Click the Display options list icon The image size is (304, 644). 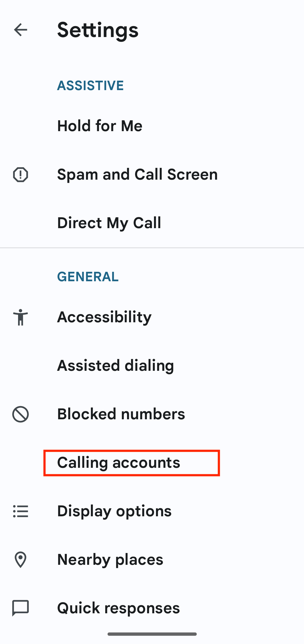[20, 511]
